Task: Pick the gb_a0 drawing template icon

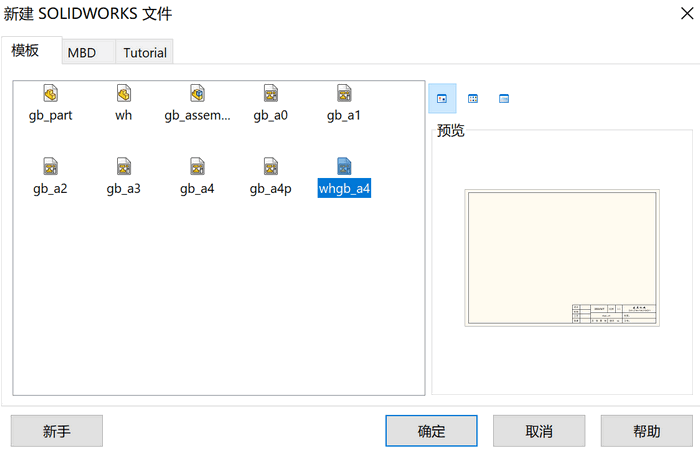Action: [x=271, y=94]
